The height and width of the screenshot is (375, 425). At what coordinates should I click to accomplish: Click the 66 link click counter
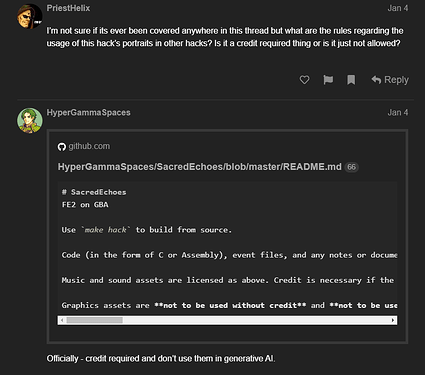coord(352,167)
